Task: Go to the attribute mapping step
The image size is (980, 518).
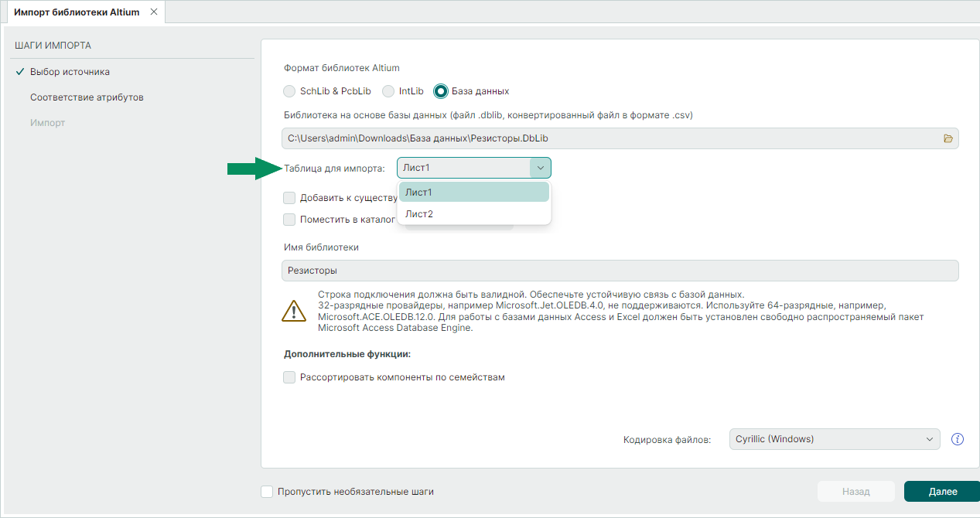Action: (87, 97)
